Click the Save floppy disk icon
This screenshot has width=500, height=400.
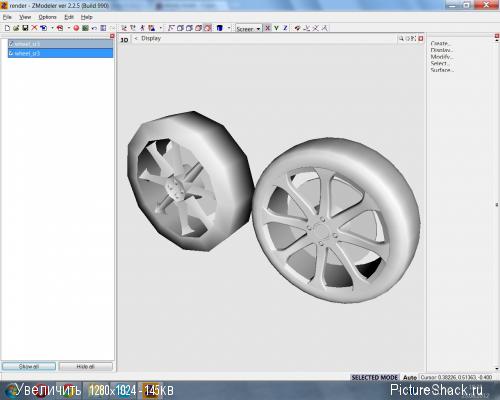[x=25, y=28]
